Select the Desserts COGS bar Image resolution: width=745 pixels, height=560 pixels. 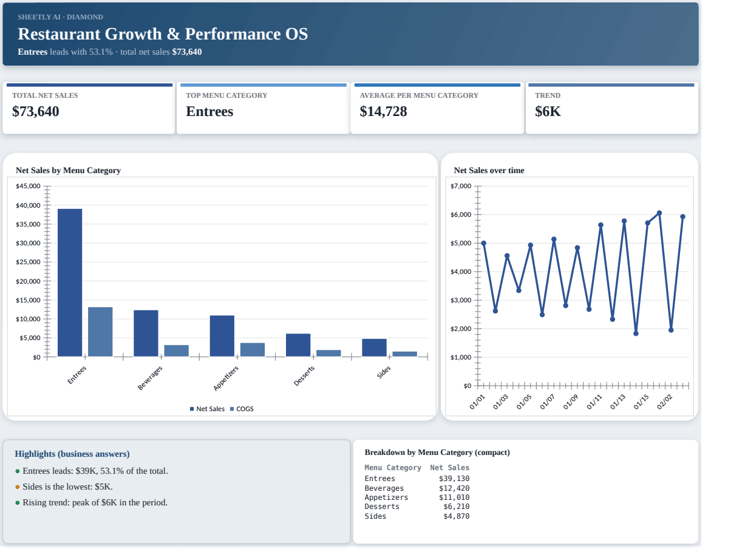328,353
